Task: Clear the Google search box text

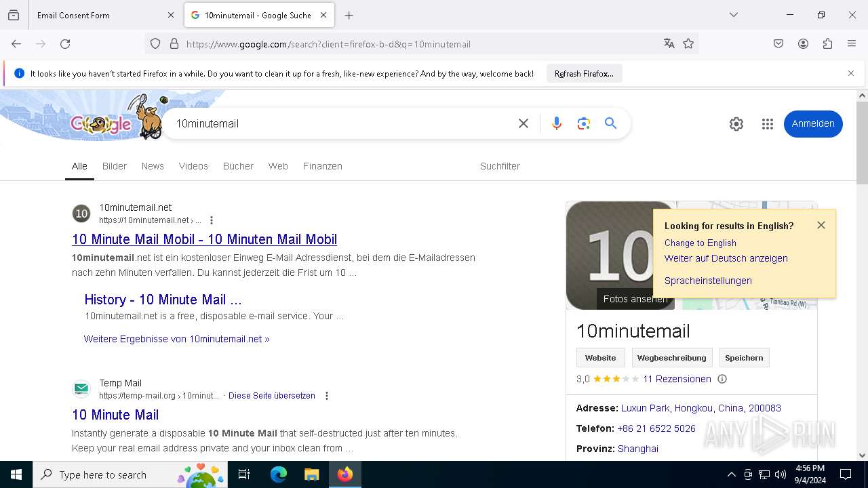Action: (524, 123)
